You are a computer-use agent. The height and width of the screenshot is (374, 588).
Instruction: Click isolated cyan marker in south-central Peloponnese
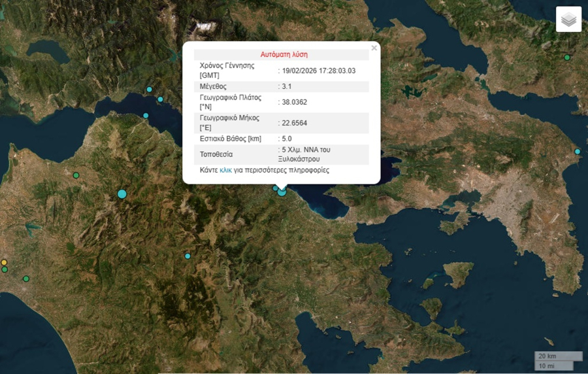(x=188, y=256)
